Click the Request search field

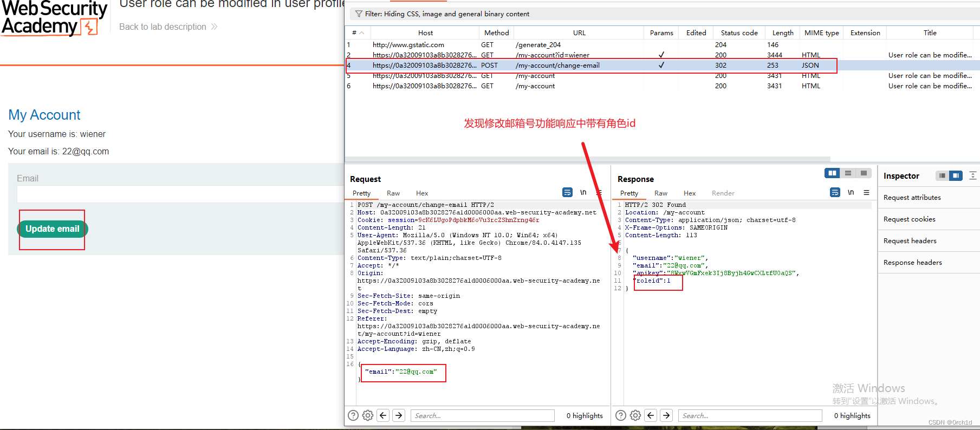click(483, 415)
